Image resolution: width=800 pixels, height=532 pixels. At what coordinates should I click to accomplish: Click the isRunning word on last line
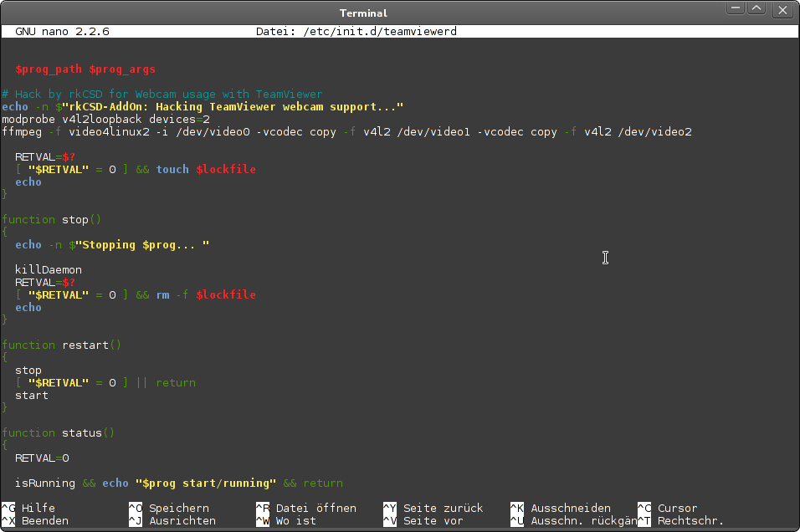[x=45, y=483]
